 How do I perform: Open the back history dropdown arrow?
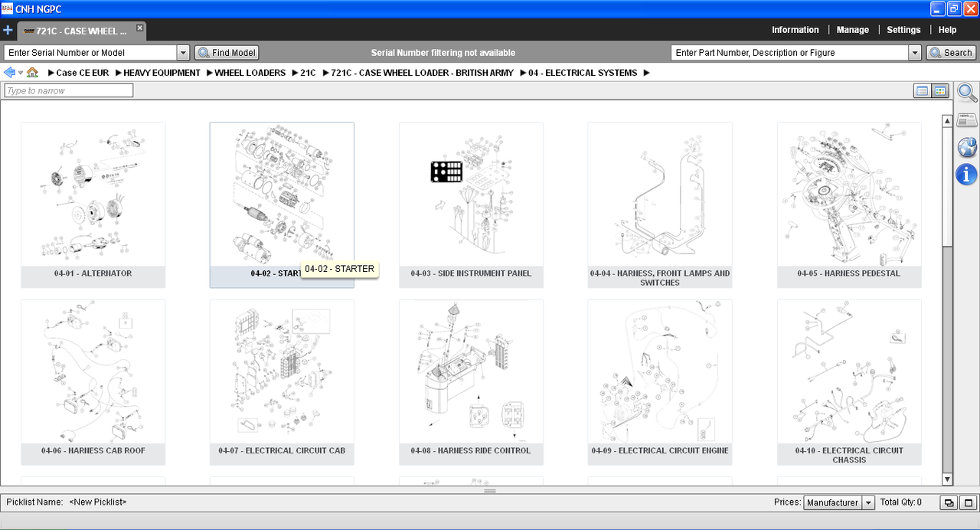21,74
